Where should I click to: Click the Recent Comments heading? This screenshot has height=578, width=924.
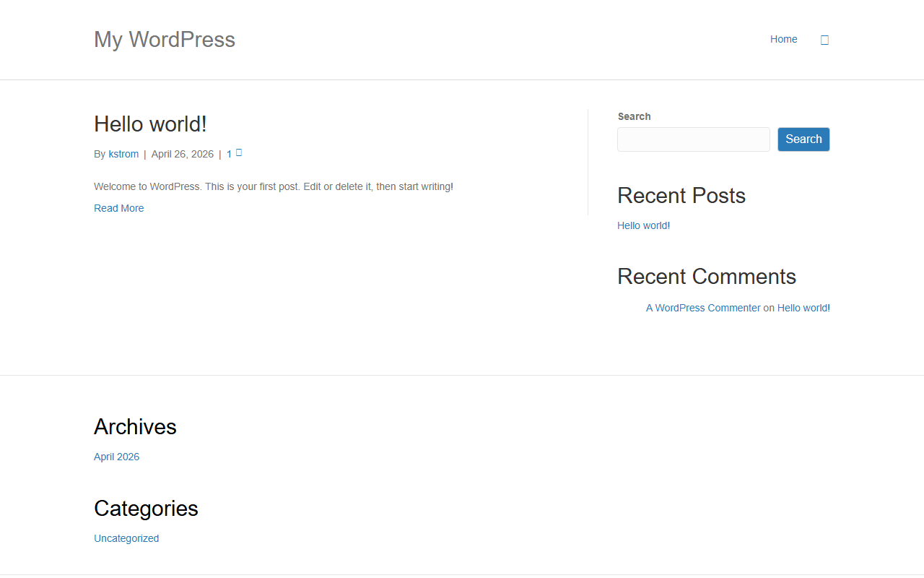[x=707, y=276]
